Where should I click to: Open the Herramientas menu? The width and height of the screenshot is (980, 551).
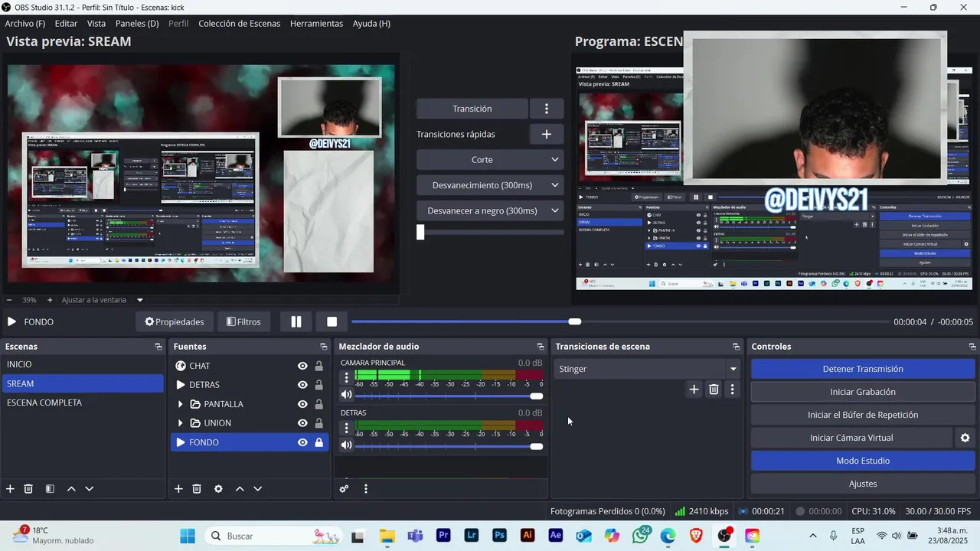[x=316, y=24]
